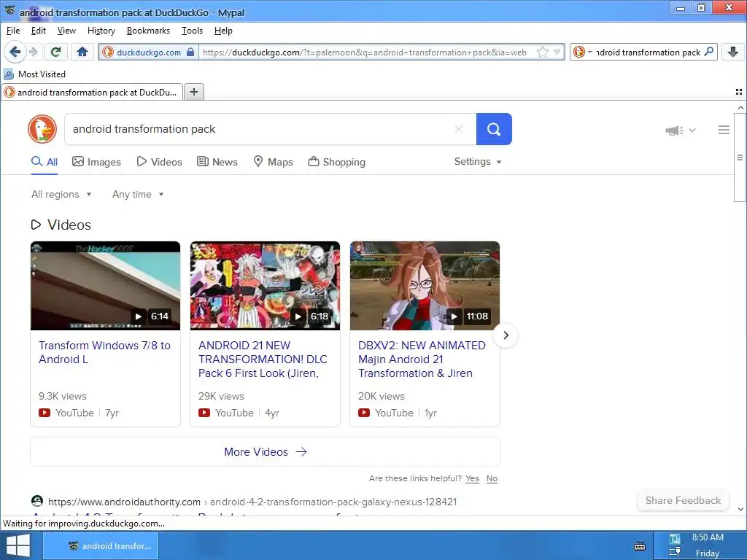Open the Tools menu
The height and width of the screenshot is (560, 747).
tap(192, 31)
